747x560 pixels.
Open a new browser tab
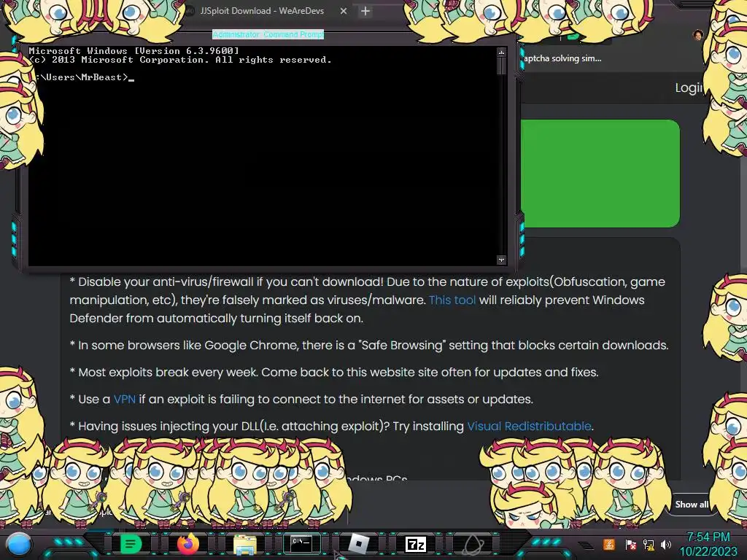(x=365, y=11)
